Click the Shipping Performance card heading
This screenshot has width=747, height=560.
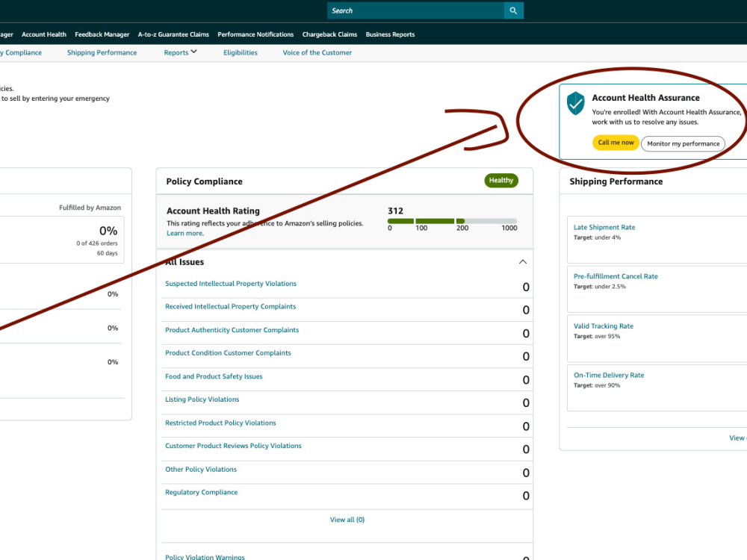tap(616, 181)
